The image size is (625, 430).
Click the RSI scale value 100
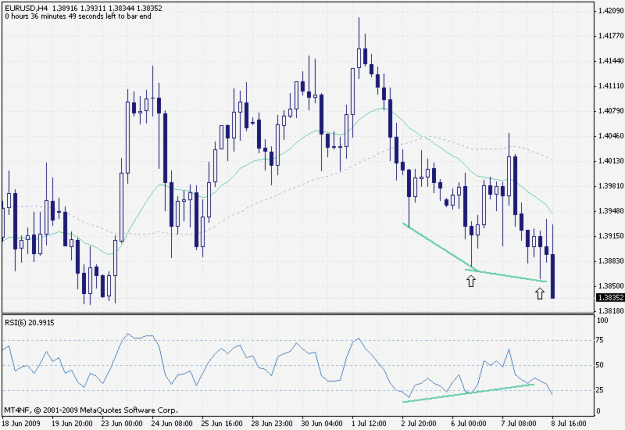(x=602, y=320)
